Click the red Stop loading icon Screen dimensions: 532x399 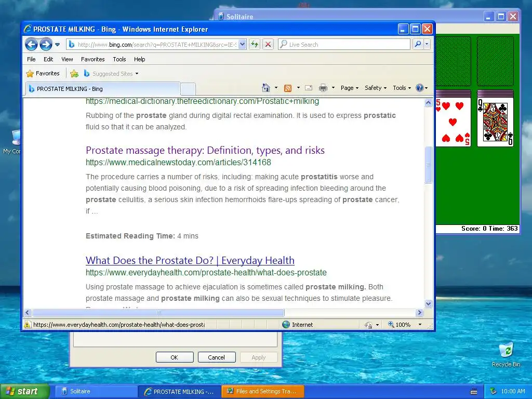click(268, 44)
